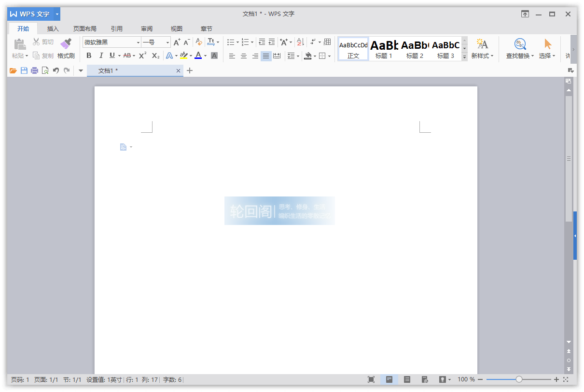Click the Clear Formatting eraser icon

(198, 42)
